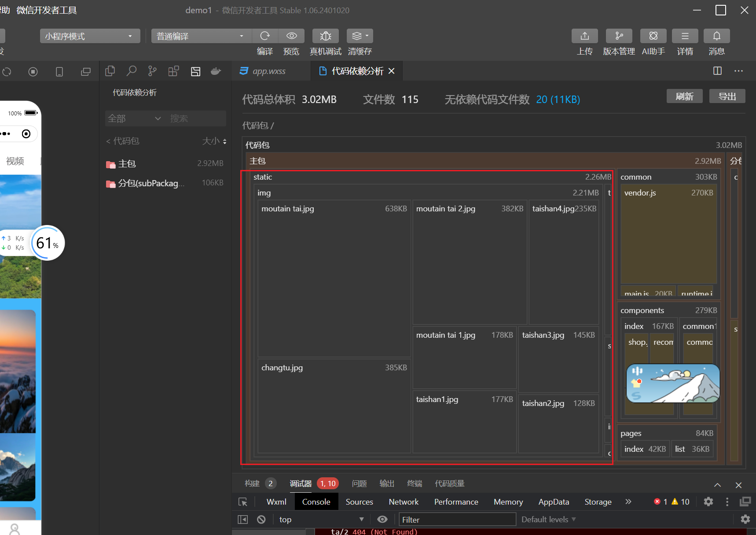Screen dimensions: 756x535
Task: Select 主包 in package list
Action: pos(165,163)
